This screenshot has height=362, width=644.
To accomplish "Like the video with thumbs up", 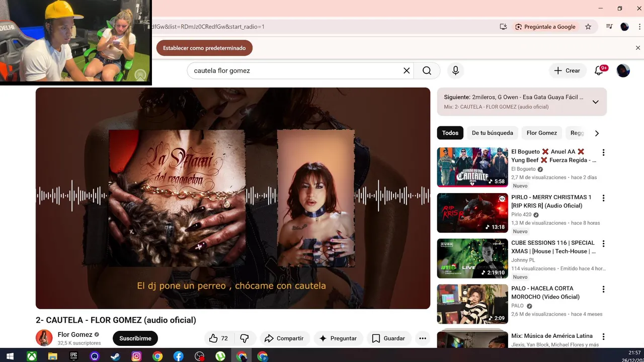I will (x=219, y=338).
